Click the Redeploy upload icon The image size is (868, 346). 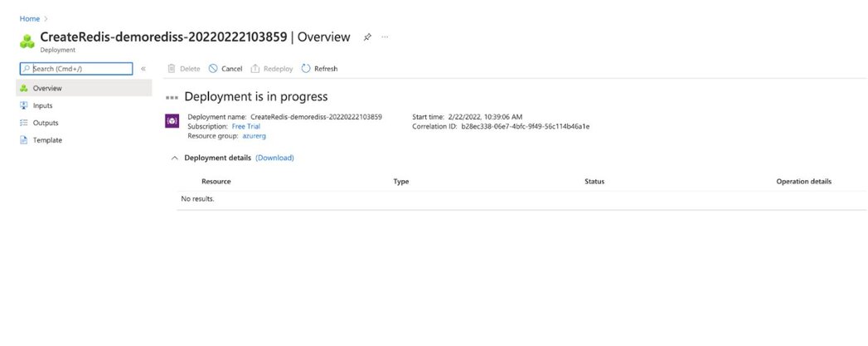click(x=255, y=69)
